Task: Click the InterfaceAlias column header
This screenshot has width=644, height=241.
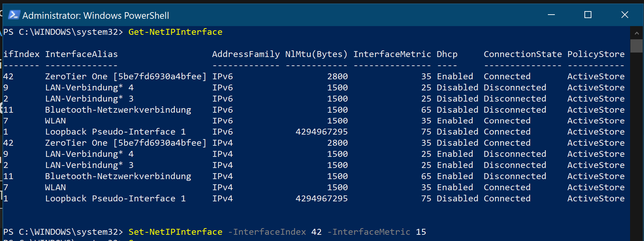Action: point(82,54)
